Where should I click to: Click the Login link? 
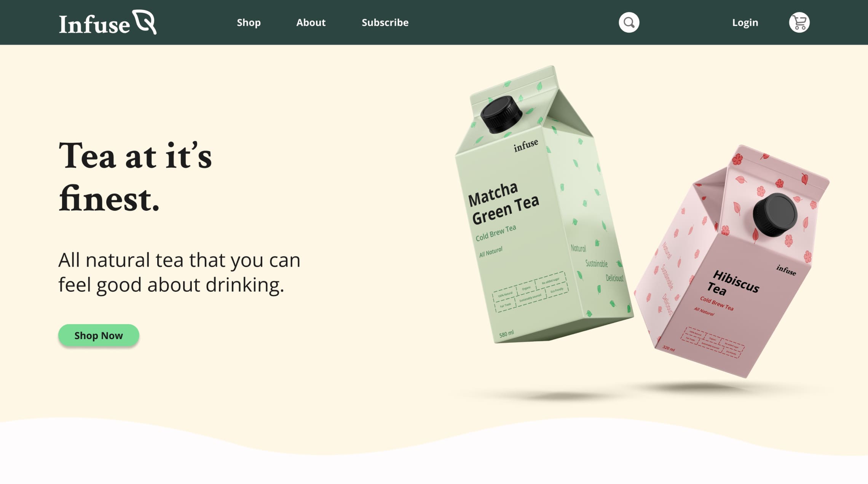tap(745, 23)
